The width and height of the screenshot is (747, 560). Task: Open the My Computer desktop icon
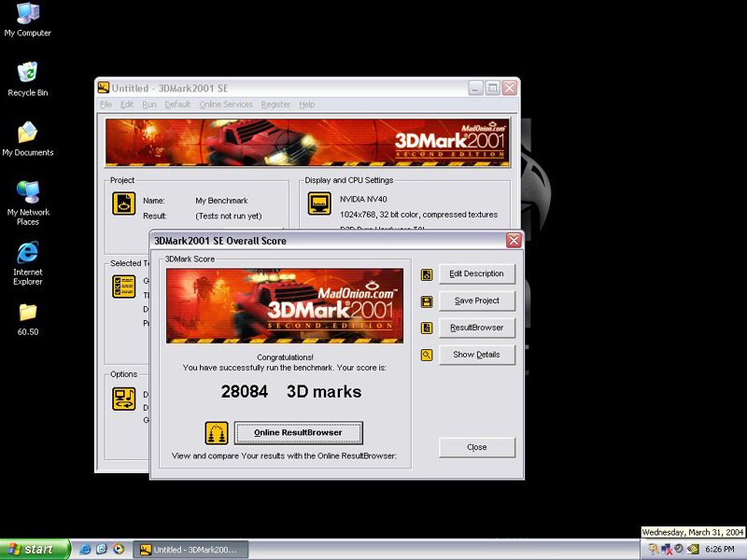tap(28, 20)
